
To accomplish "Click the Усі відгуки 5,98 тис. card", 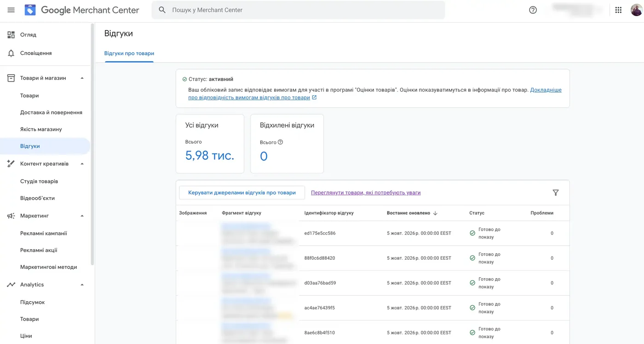I will point(210,144).
